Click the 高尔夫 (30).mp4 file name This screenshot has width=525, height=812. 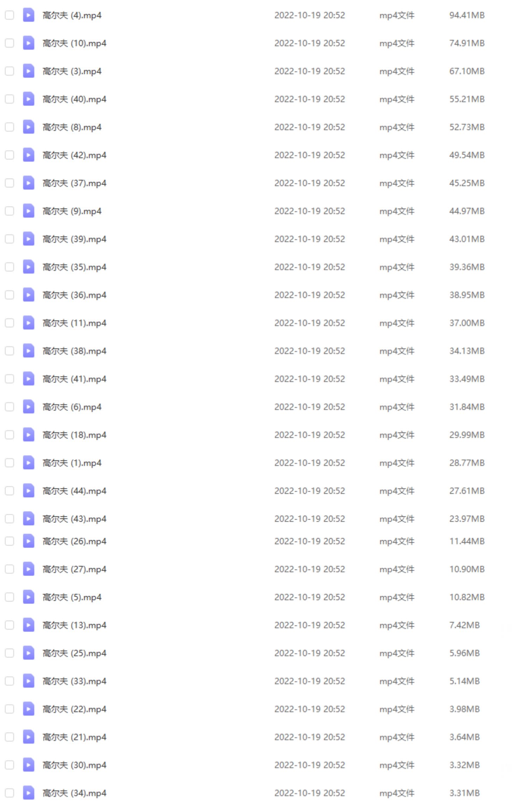tap(74, 765)
